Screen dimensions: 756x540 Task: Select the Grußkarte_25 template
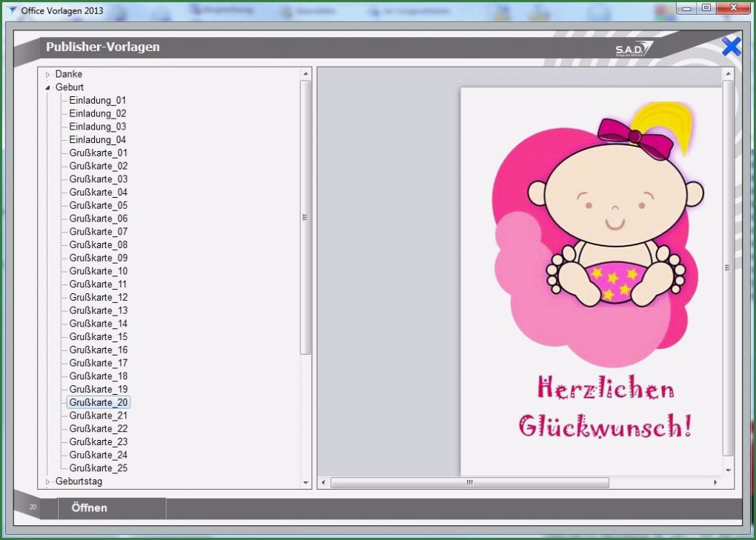click(x=96, y=467)
